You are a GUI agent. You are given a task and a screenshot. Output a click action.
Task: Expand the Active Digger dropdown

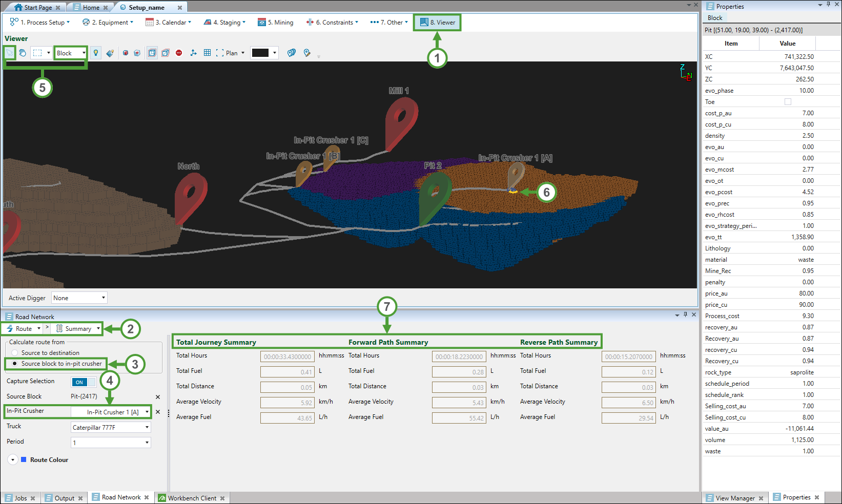click(x=79, y=298)
